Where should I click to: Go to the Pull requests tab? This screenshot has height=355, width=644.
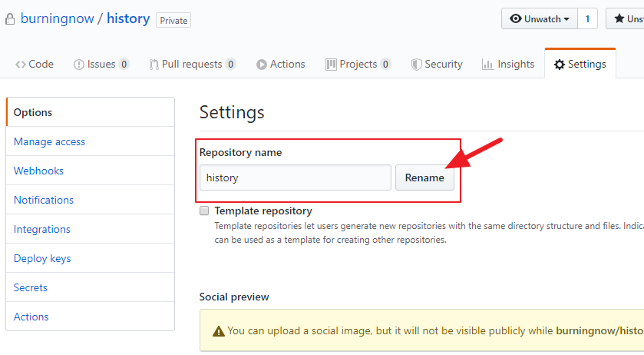click(193, 65)
